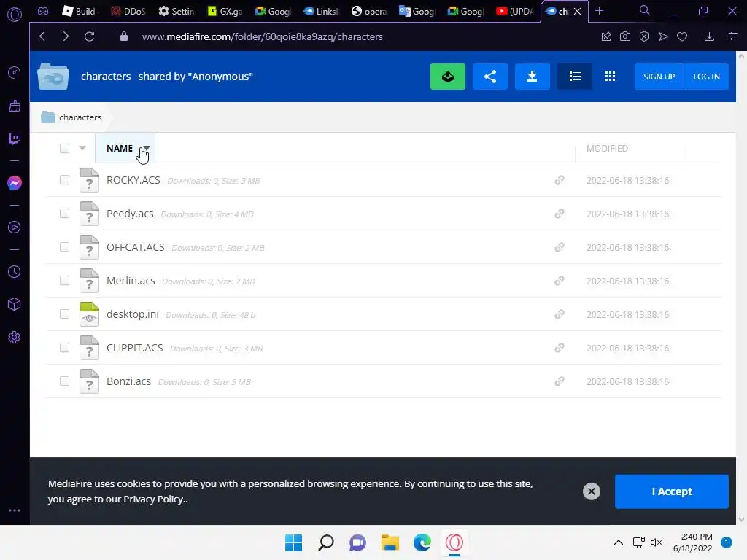The image size is (747, 560).
Task: Copy link icon for Peedy.acs
Action: click(x=560, y=214)
